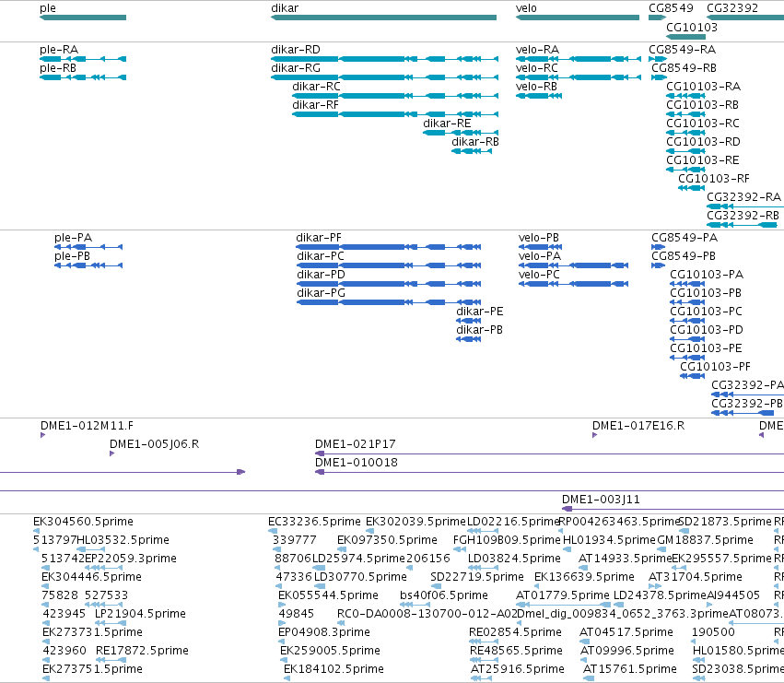Open EST EP22059.3prime
This screenshot has width=784, height=683.
pos(131,559)
